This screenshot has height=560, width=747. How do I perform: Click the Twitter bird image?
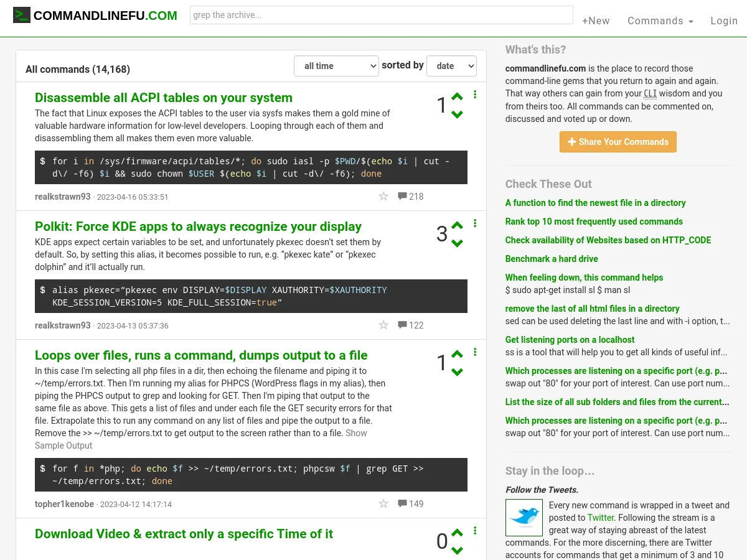(524, 518)
